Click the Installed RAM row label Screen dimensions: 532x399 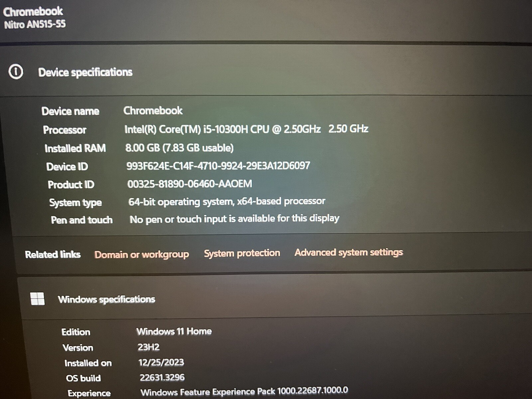click(75, 148)
